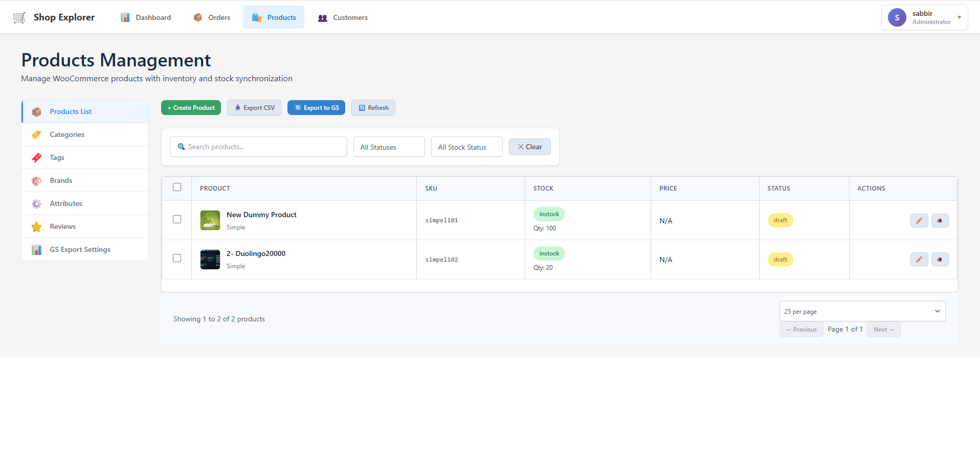980x467 pixels.
Task: Open the 25 per page selector
Action: tap(862, 311)
